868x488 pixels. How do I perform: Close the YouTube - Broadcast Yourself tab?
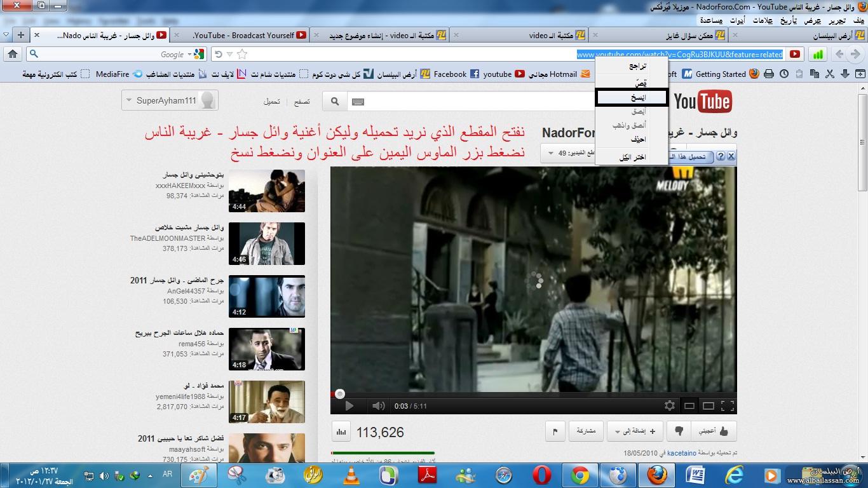pos(177,36)
